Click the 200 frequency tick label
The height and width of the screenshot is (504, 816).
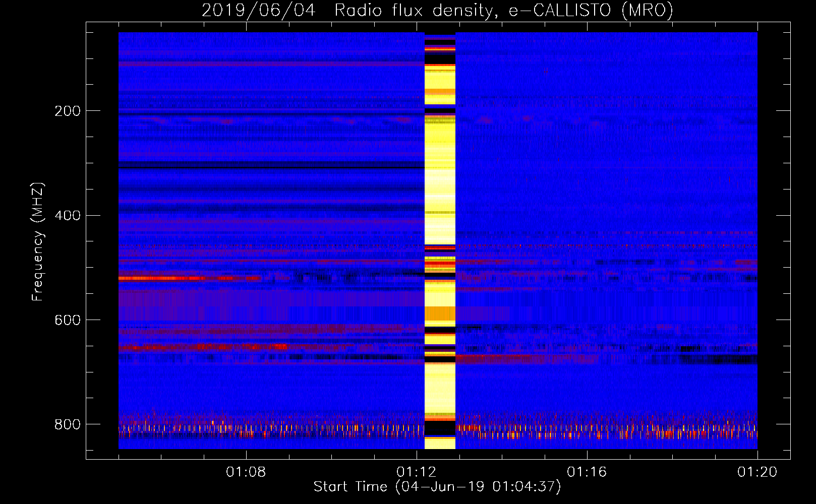pyautogui.click(x=68, y=111)
